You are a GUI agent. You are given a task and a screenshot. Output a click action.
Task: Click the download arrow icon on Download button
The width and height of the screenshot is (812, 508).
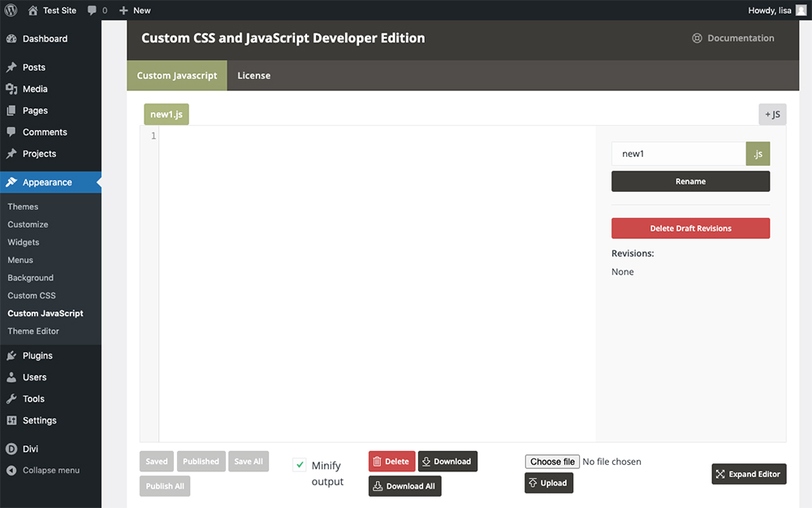tap(426, 462)
